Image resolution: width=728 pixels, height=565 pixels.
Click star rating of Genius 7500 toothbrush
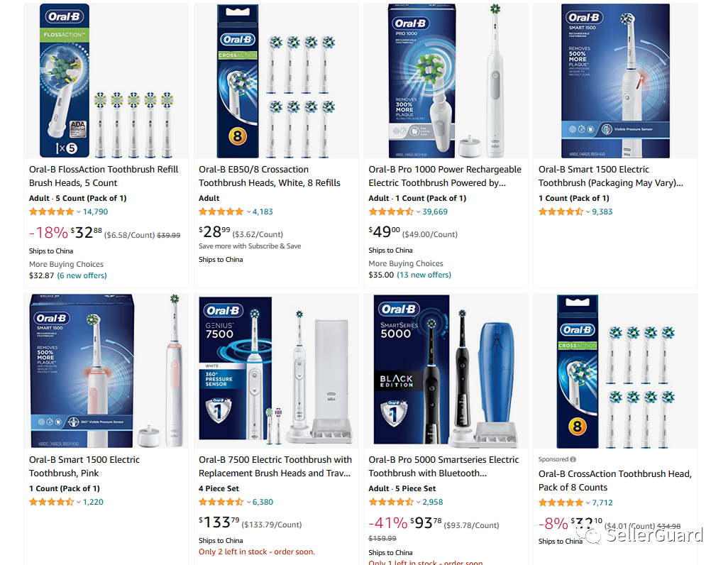click(x=221, y=503)
